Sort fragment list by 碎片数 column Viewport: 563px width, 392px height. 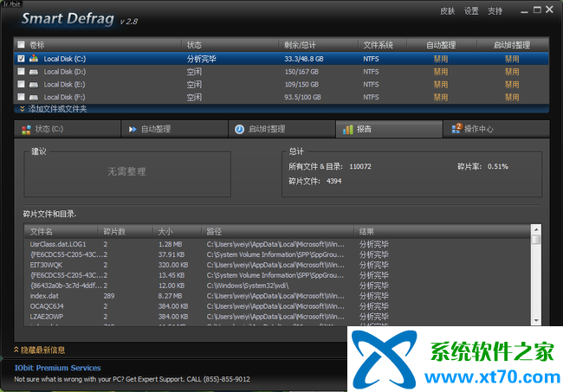click(126, 232)
